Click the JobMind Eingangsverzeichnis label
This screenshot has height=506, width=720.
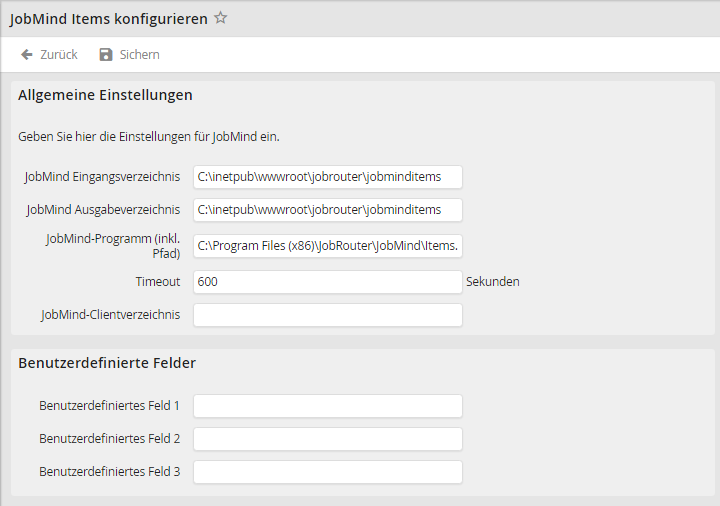102,177
